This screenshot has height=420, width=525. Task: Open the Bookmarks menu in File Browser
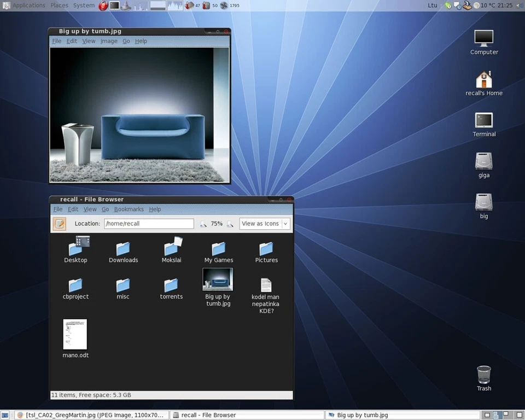tap(129, 209)
